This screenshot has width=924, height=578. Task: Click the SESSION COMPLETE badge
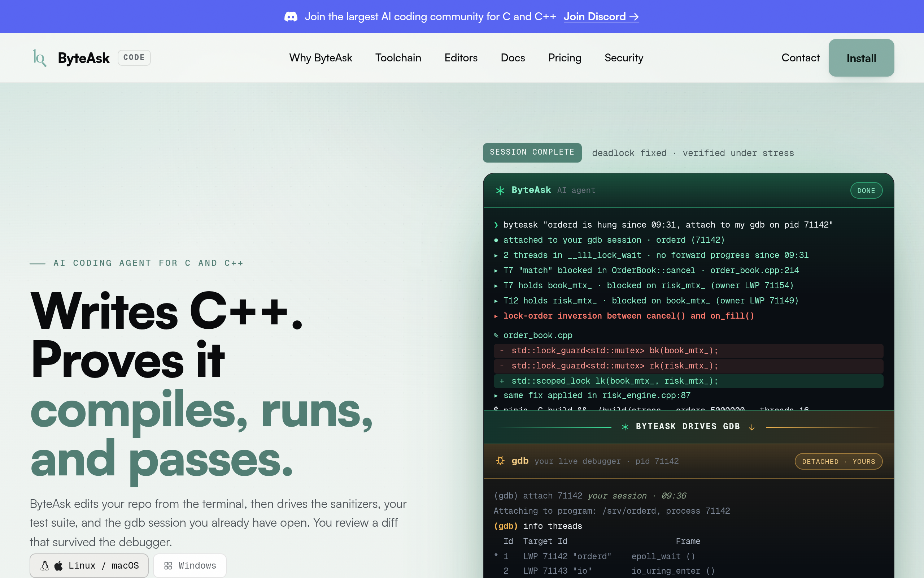pyautogui.click(x=532, y=152)
